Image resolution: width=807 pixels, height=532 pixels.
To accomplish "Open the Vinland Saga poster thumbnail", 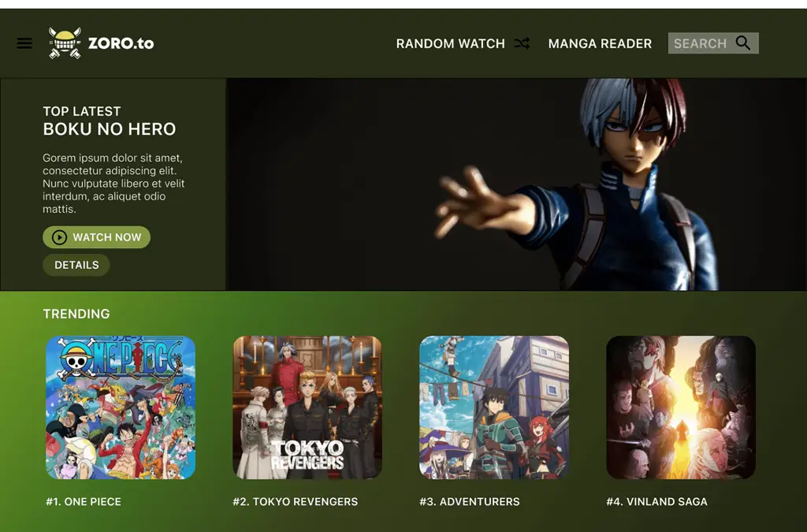I will 681,407.
